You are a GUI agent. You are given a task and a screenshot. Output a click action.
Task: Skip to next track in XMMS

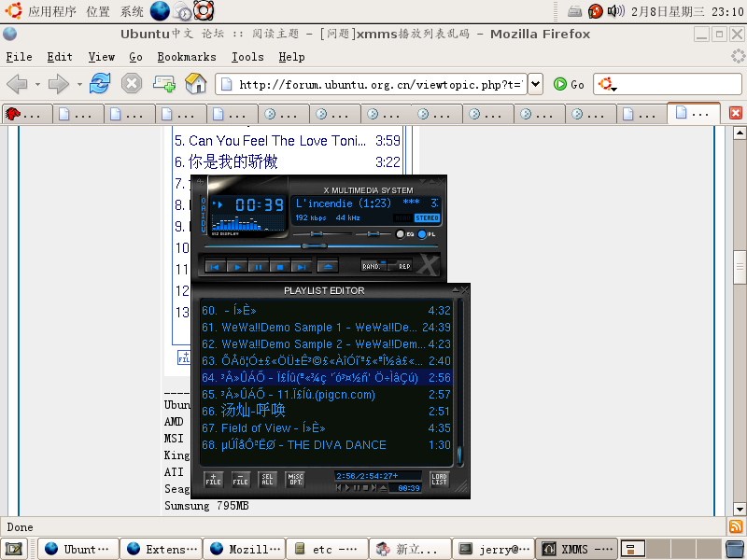[x=301, y=267]
